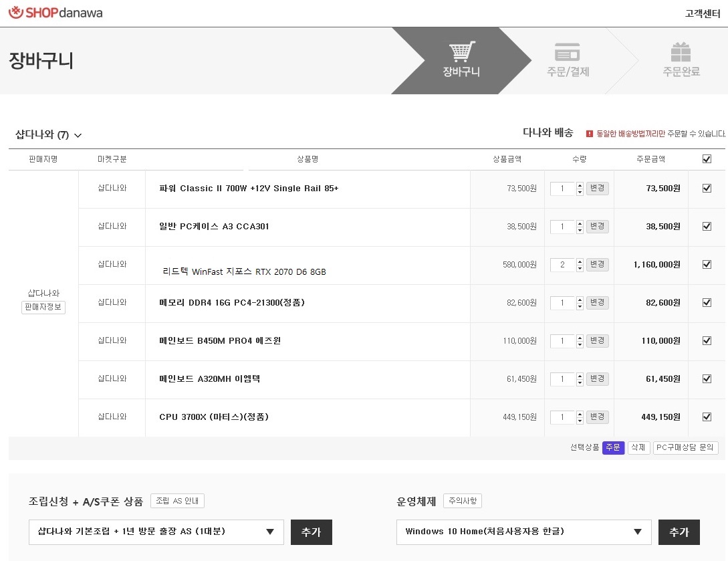
Task: Uncheck the 일반 PC케이스 A3 CCA301 item
Action: tap(707, 226)
